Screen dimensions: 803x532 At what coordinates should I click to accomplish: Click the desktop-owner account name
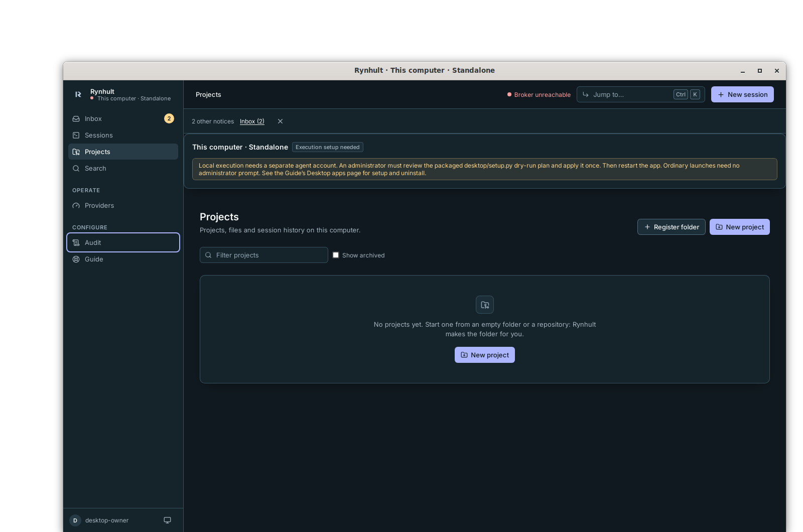(x=107, y=520)
